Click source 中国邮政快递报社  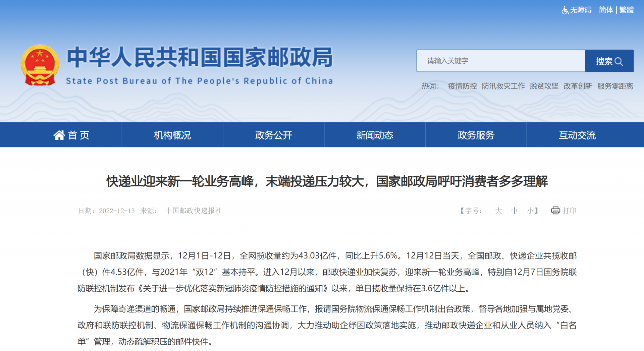(194, 211)
